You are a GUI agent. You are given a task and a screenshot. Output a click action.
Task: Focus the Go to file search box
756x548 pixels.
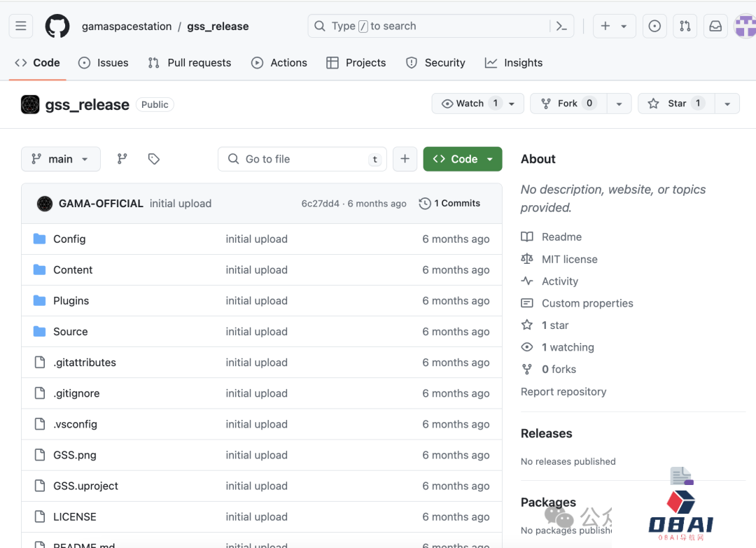[302, 159]
